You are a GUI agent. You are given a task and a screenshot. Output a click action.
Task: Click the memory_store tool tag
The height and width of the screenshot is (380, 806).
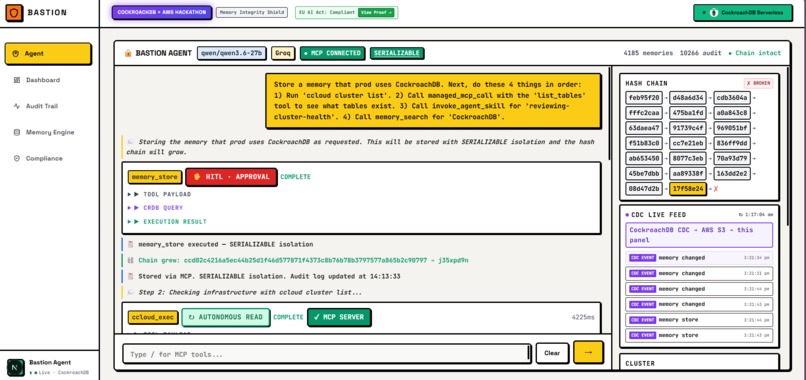coord(155,177)
